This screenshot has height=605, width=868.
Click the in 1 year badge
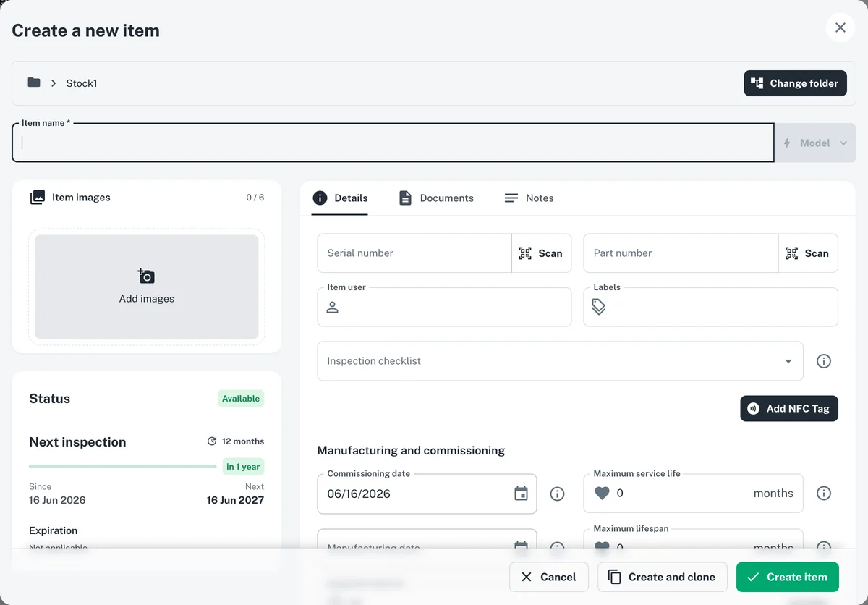pos(243,467)
